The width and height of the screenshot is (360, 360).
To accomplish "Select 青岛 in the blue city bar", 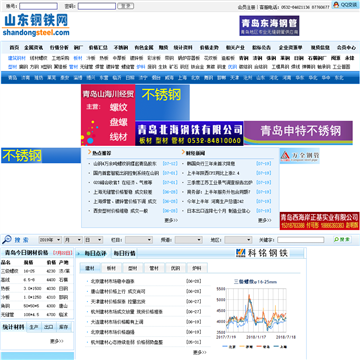I will click(x=12, y=78).
